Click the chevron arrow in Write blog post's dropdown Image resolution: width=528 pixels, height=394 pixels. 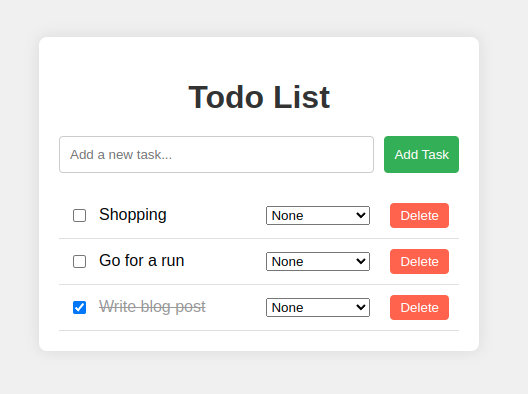pos(361,307)
